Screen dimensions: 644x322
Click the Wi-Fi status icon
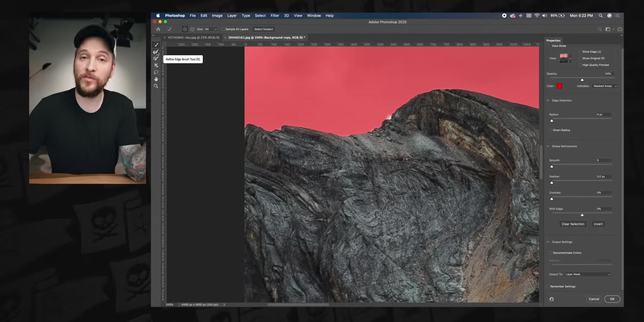(x=536, y=16)
